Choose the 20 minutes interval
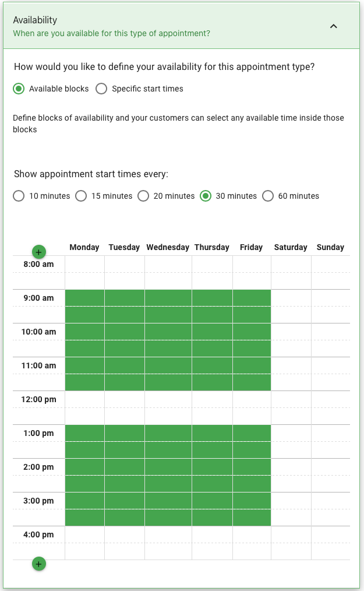Screen dimensions: 364x591 tap(143, 196)
